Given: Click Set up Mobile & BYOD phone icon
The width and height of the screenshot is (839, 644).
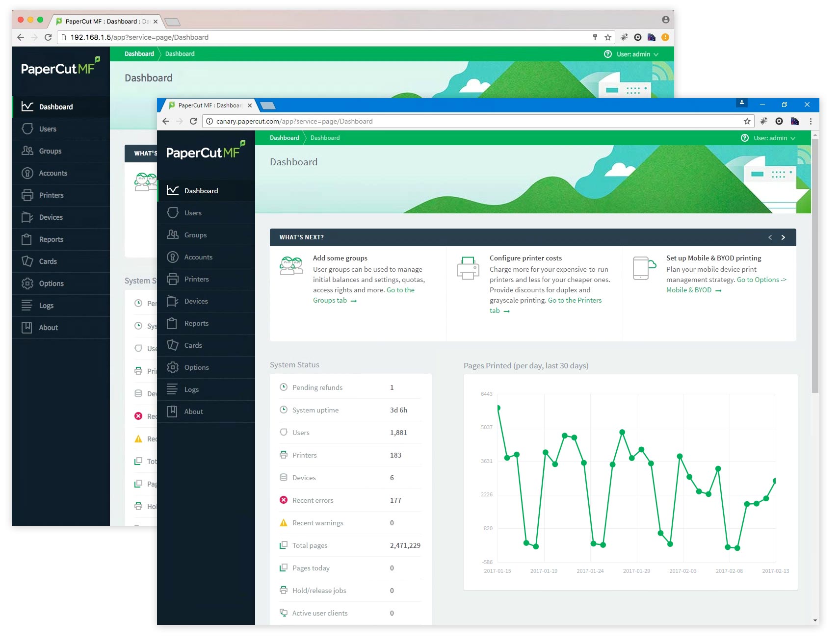Looking at the screenshot, I should tap(644, 268).
